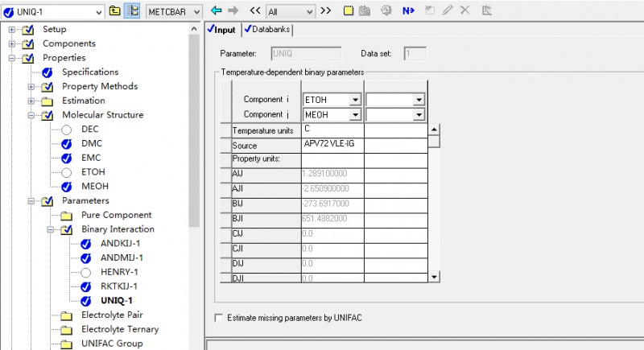
Task: Open the DMC molecular structure item
Action: (x=92, y=143)
